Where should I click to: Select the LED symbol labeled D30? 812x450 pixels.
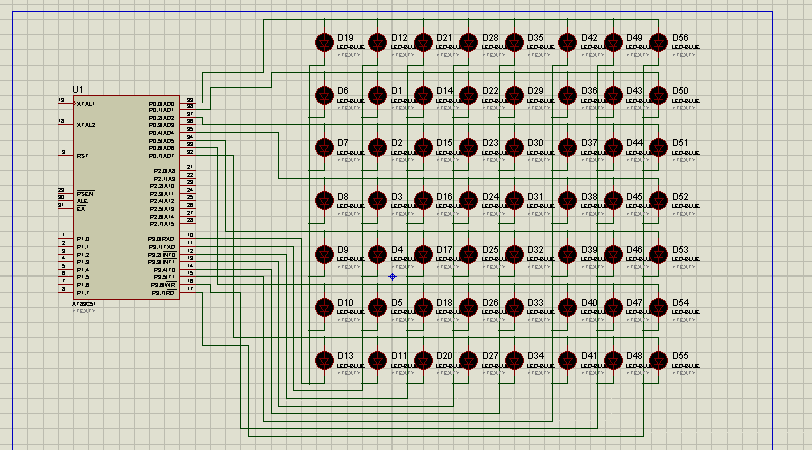pos(514,148)
